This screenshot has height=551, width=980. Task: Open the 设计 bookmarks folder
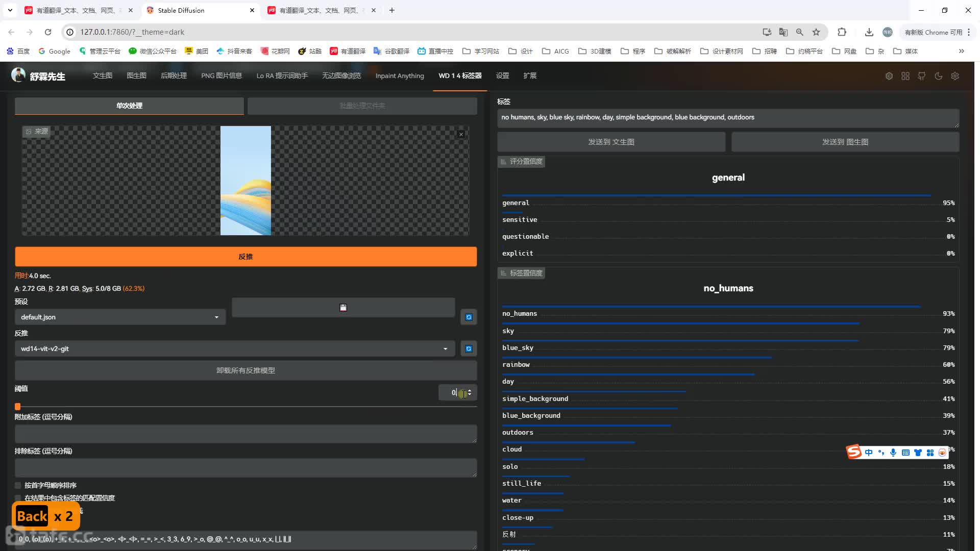pos(521,51)
